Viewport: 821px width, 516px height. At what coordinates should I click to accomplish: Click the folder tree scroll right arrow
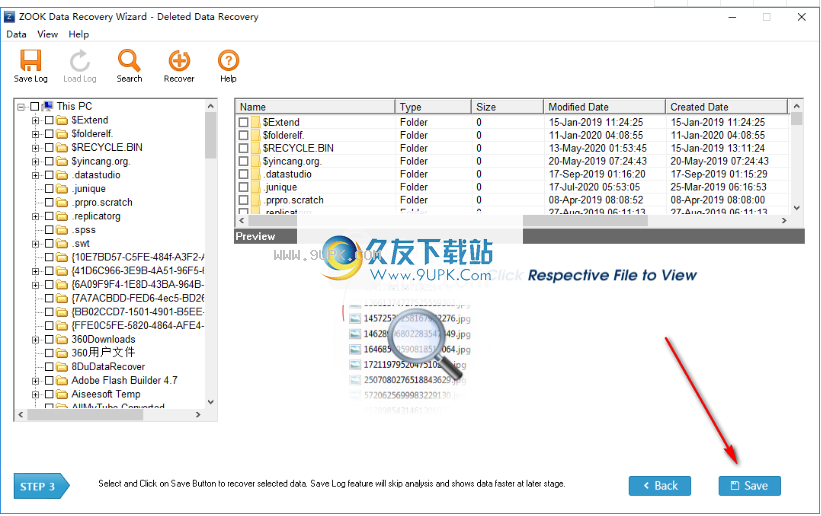click(x=198, y=414)
